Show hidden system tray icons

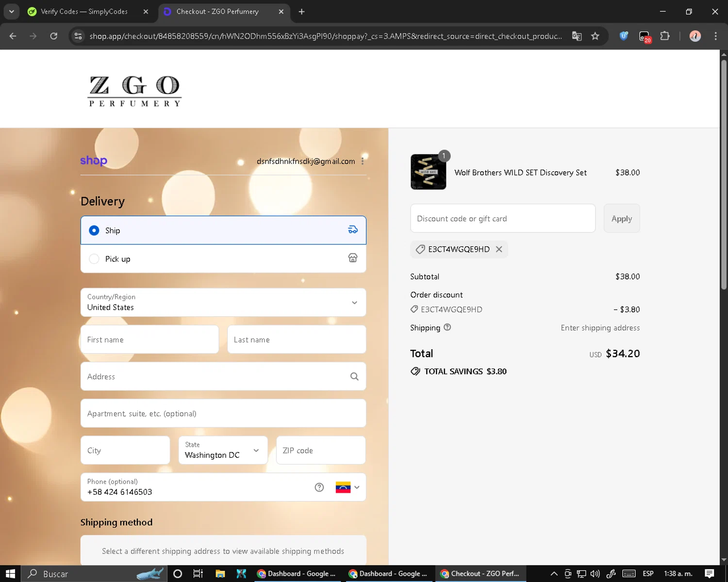554,574
